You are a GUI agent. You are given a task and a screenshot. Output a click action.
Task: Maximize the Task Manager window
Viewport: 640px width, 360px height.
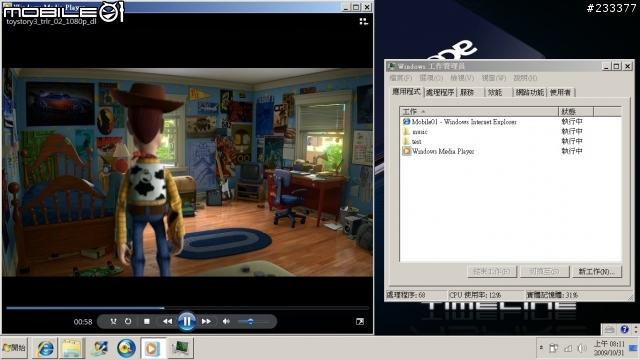(x=616, y=66)
